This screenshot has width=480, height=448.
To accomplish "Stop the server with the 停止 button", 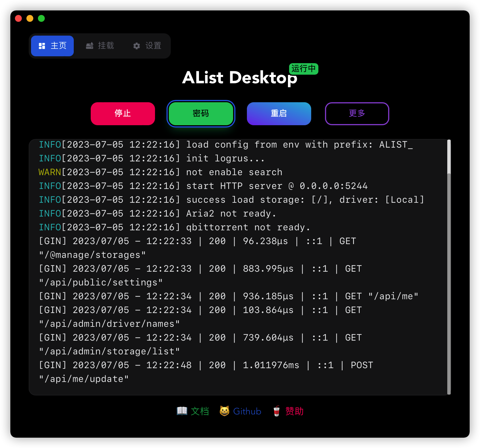I will click(x=123, y=114).
